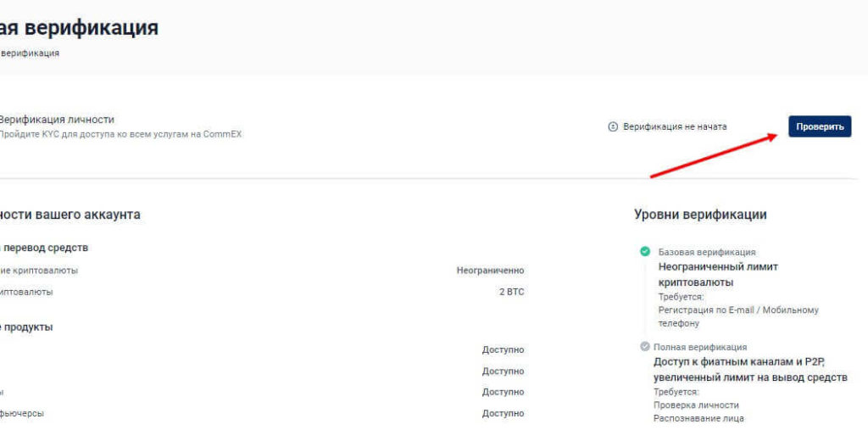Click the Неограниченный лимит криптовалюты title
This screenshot has width=868, height=447.
pyautogui.click(x=718, y=274)
